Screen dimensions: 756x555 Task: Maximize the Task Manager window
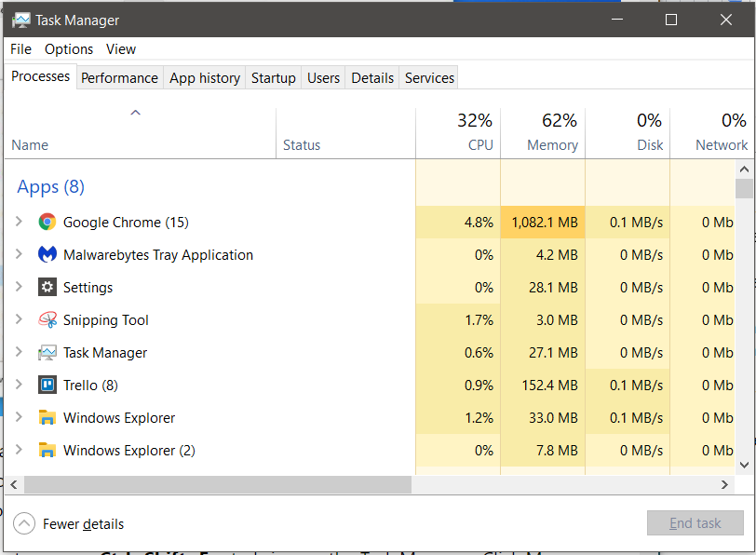pyautogui.click(x=671, y=20)
